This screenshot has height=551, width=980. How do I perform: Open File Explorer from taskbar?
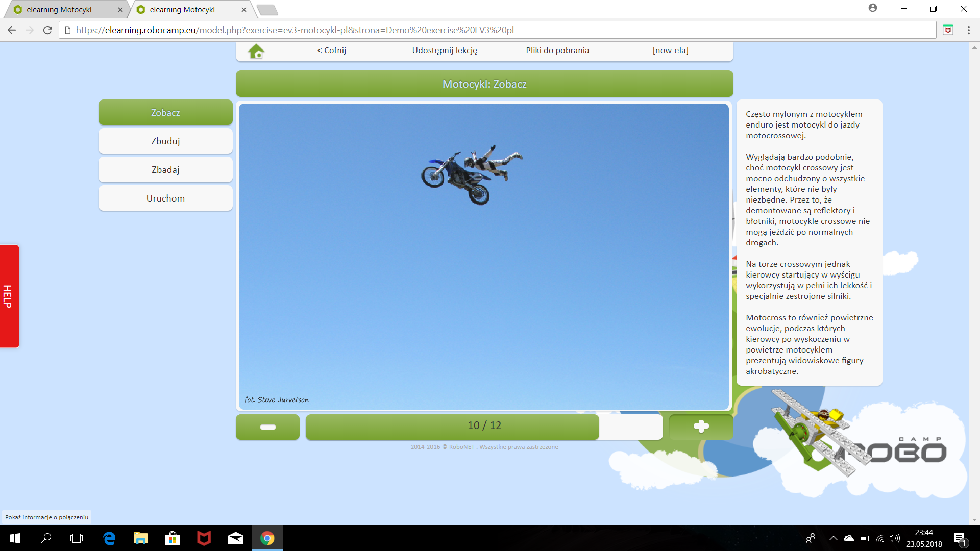[140, 538]
